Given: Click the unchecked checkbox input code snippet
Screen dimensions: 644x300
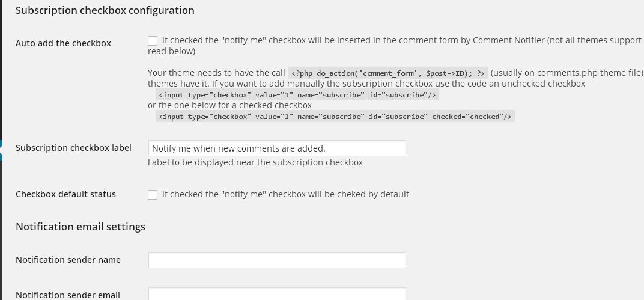Looking at the screenshot, I should point(297,95).
